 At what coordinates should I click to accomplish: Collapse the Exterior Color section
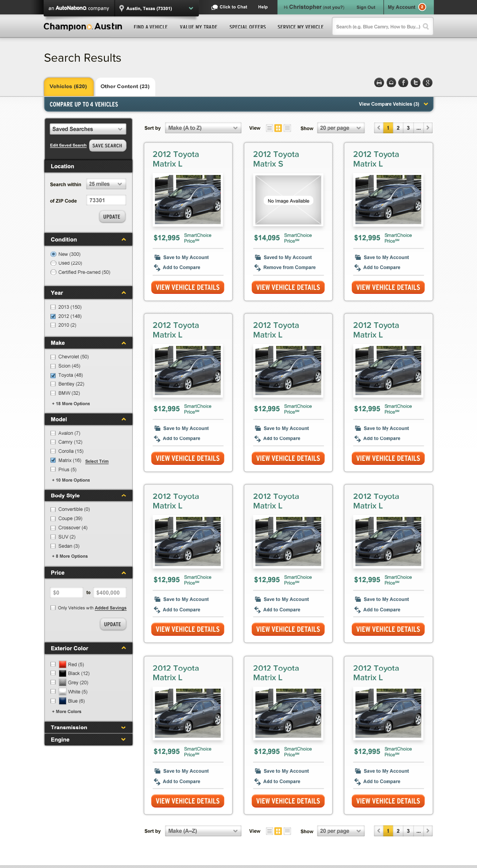(x=124, y=648)
